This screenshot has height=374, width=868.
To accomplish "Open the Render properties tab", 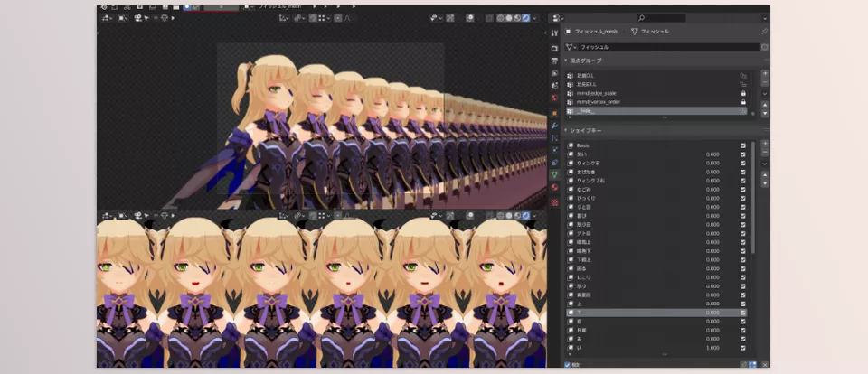I will click(x=554, y=49).
